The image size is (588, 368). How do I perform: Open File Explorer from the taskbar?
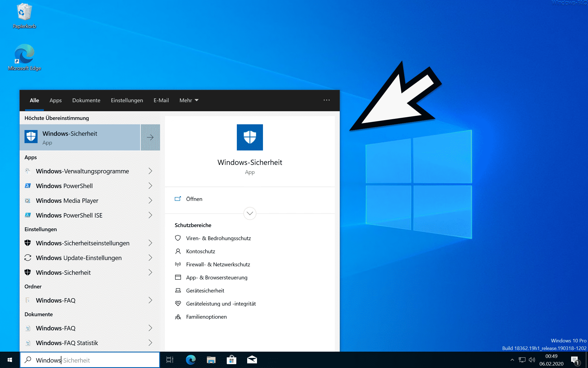[211, 360]
